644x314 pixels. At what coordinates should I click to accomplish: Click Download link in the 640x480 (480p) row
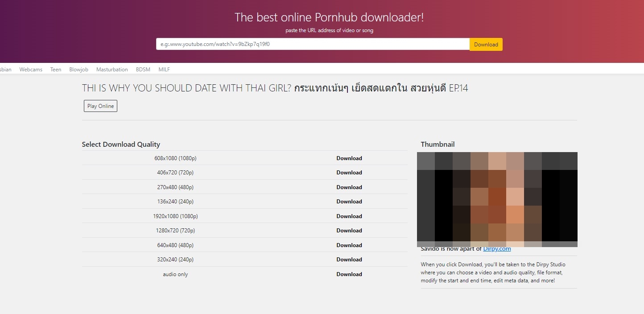point(349,245)
